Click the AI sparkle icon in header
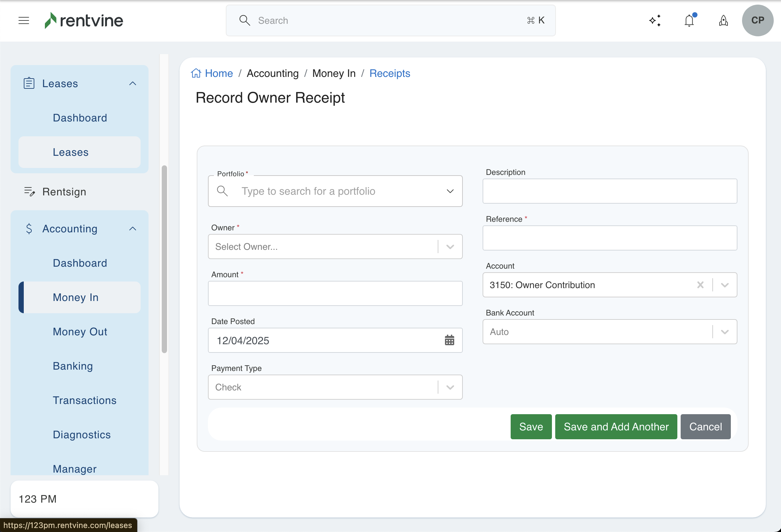This screenshot has height=532, width=781. 655,20
